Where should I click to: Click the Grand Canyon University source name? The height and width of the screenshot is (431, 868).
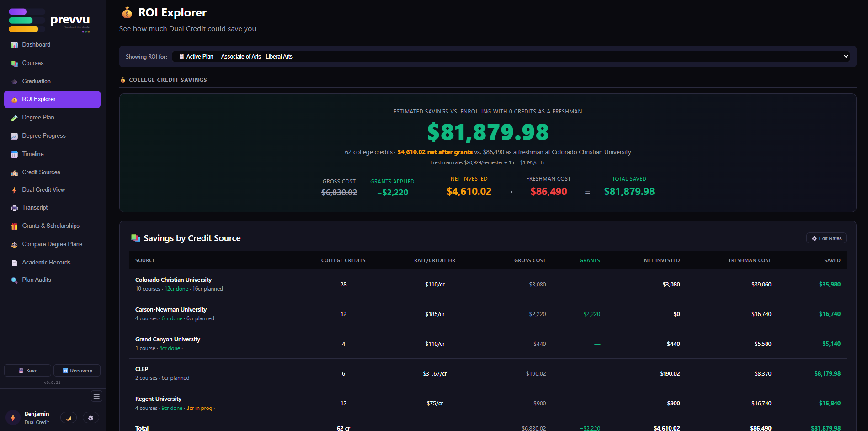click(168, 339)
